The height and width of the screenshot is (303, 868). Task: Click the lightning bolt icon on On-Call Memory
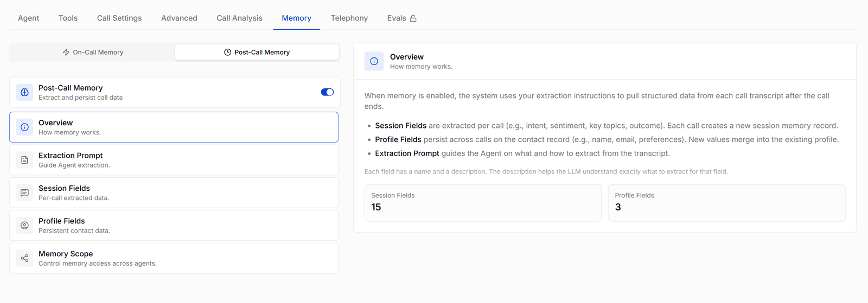[x=66, y=52]
